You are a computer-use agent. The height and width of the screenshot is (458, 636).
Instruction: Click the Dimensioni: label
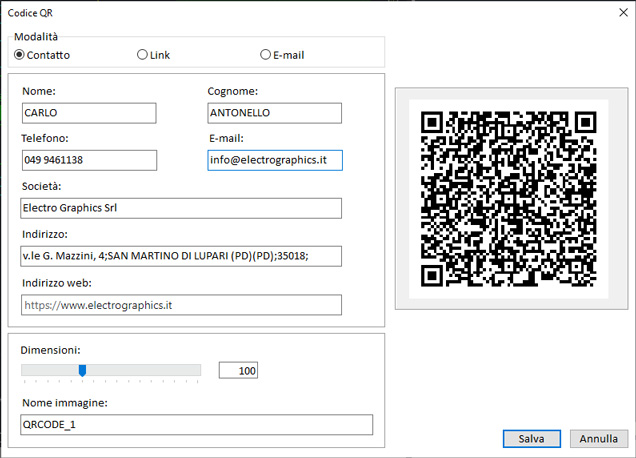pos(51,350)
